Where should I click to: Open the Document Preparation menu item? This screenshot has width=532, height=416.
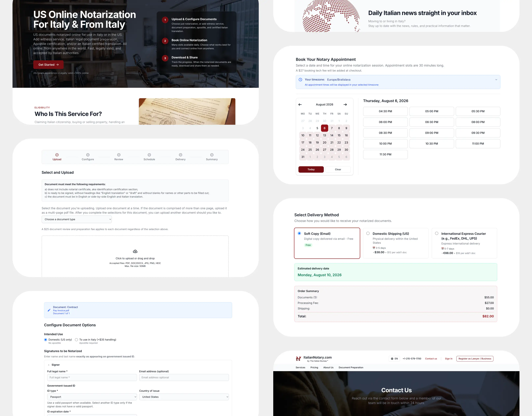[351, 367]
